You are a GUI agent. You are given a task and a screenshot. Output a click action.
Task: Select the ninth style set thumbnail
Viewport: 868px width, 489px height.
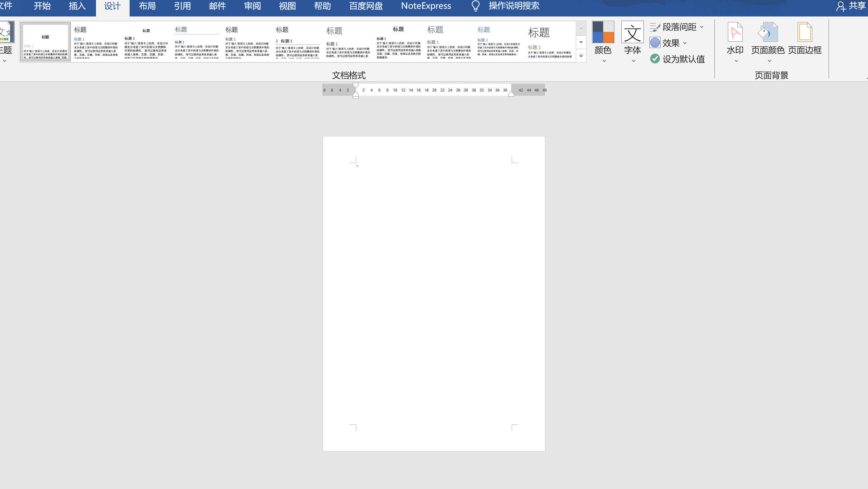(x=449, y=42)
